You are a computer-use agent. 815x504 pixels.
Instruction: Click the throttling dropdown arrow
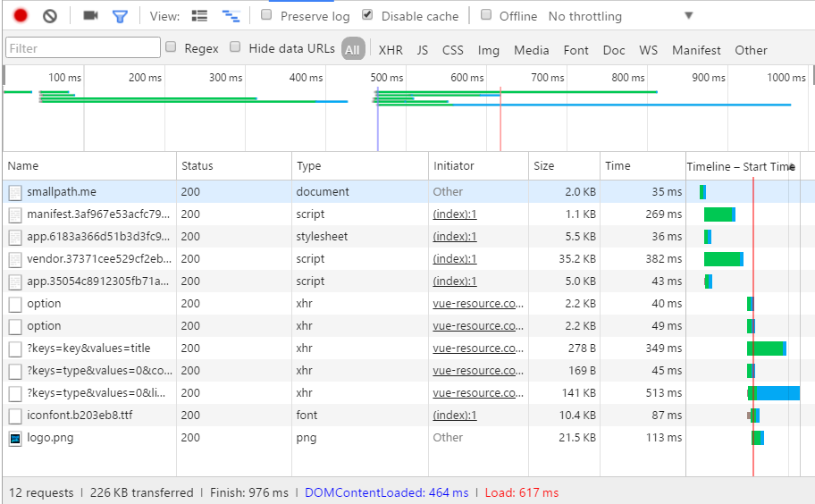point(689,15)
